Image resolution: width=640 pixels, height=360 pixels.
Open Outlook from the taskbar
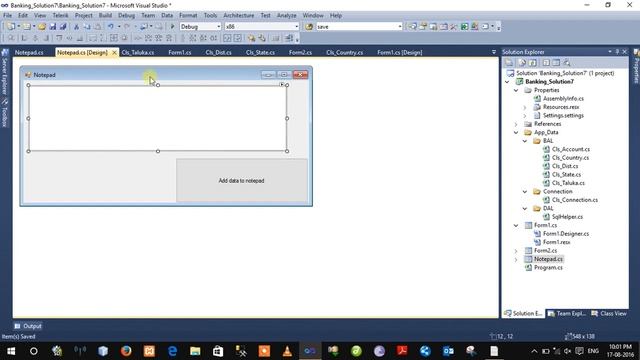[448, 351]
